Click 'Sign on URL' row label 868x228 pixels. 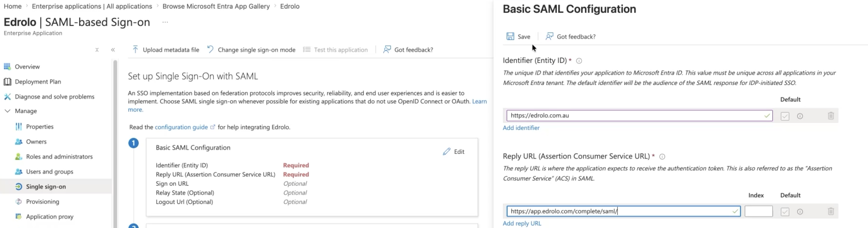172,184
